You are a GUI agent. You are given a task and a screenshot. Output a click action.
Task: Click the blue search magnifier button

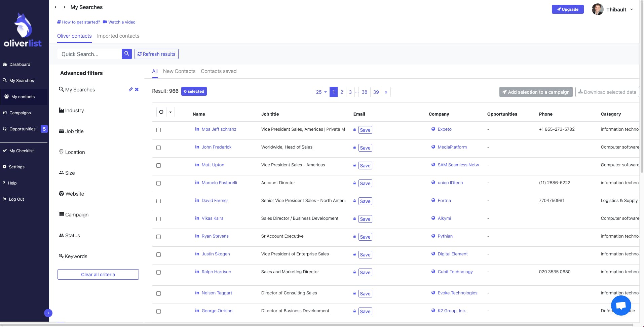pos(126,54)
